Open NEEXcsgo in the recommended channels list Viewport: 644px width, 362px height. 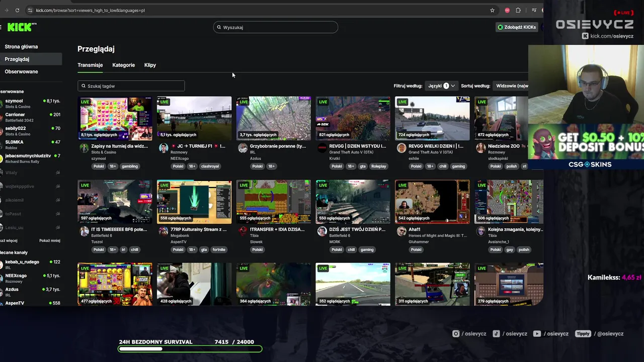(30, 278)
